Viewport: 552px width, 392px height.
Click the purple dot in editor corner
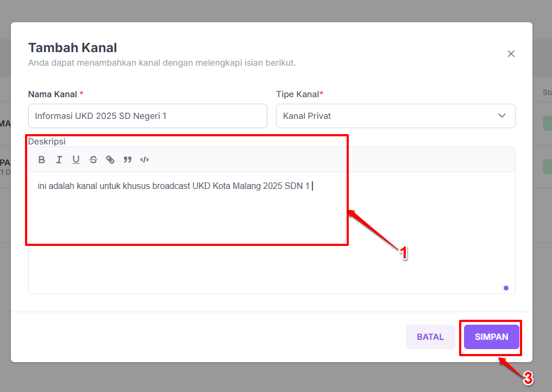coord(506,288)
